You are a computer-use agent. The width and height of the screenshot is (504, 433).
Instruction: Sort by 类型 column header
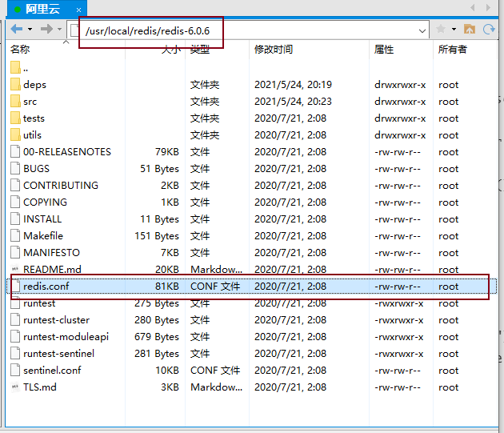point(200,49)
